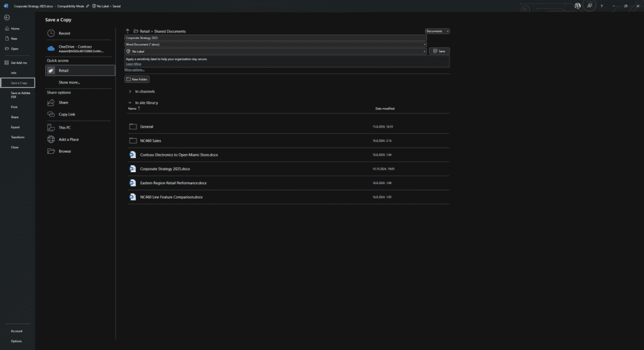Screen dimensions: 644x350
Task: Click the Word icon beside Contoso Electronics document
Action: tap(133, 155)
